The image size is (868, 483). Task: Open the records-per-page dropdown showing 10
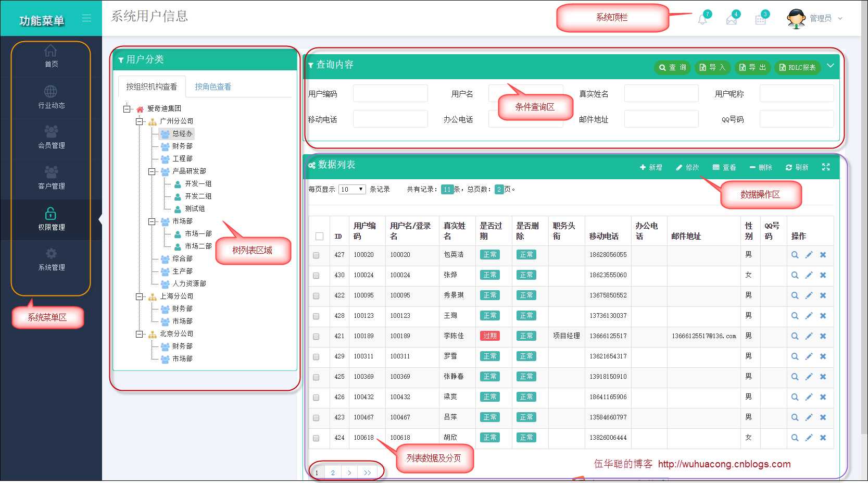coord(352,189)
